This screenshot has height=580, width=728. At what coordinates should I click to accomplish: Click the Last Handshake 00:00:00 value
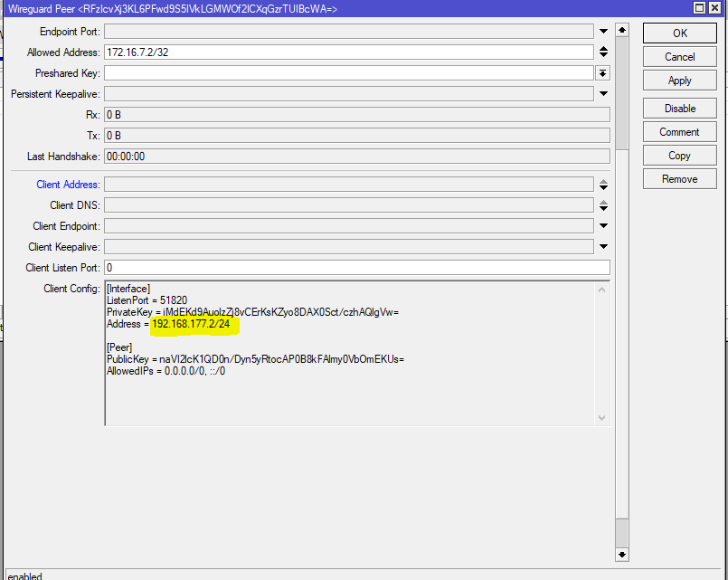126,157
